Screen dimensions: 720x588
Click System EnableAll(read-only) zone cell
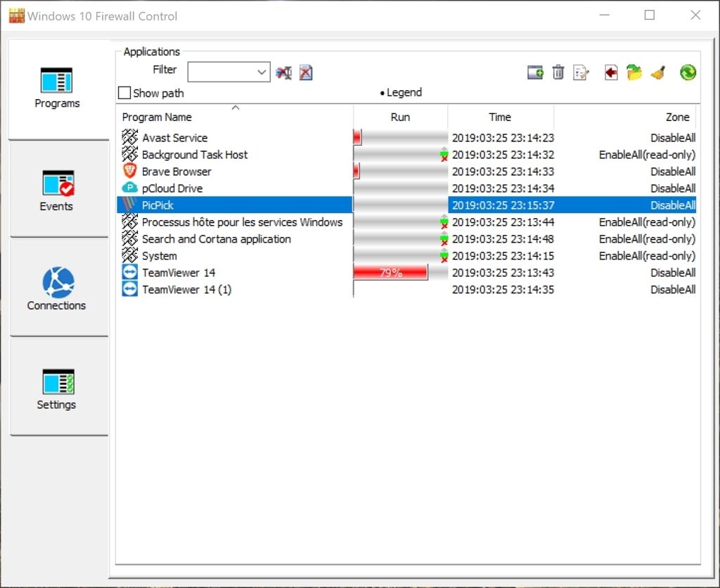pyautogui.click(x=648, y=256)
